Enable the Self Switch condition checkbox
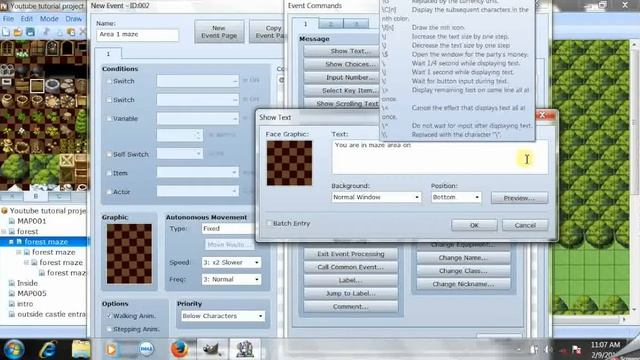This screenshot has width=640, height=360. (x=109, y=154)
